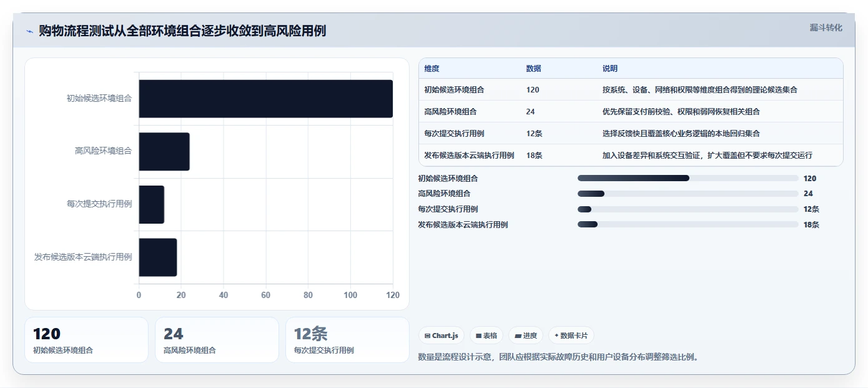Click the value 18条 beside the progress bar

[811, 225]
